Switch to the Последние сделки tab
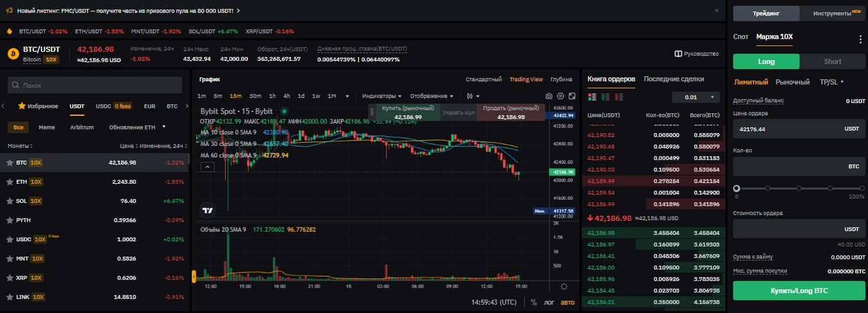868x313 pixels. [674, 79]
